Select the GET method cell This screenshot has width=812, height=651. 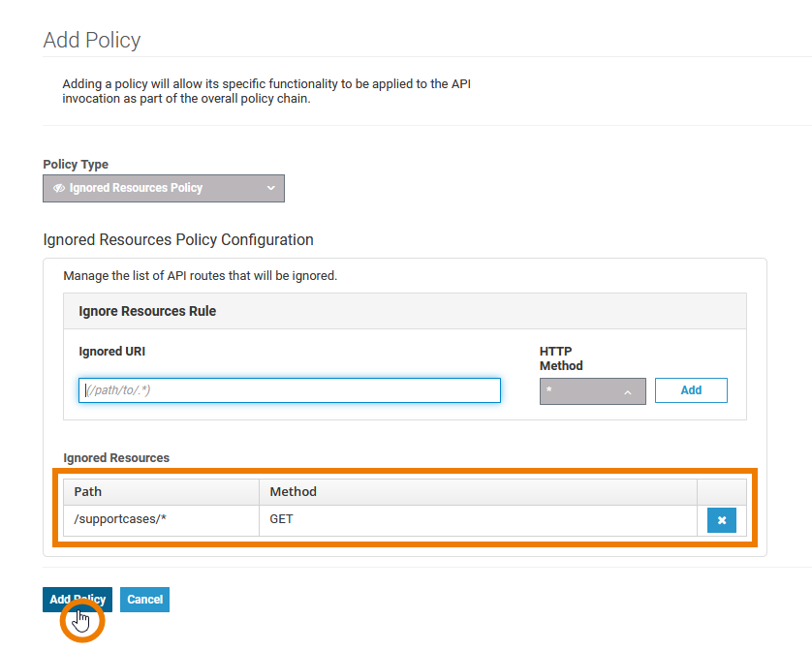[x=281, y=519]
